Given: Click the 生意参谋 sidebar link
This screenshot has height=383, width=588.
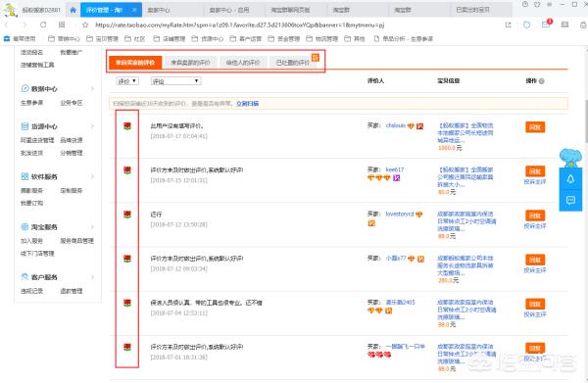Looking at the screenshot, I should [x=32, y=102].
